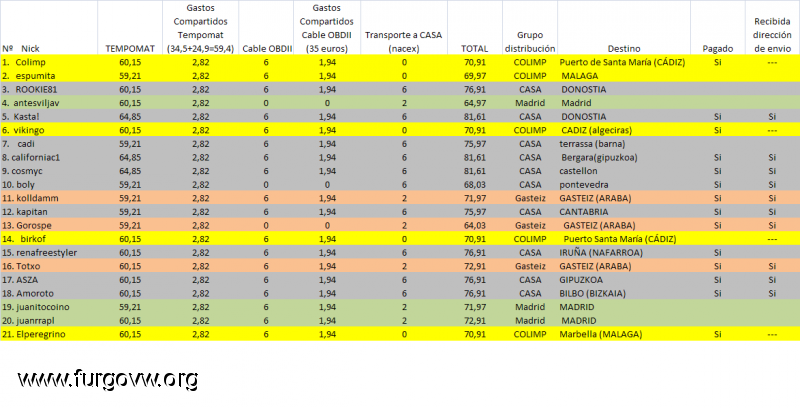Select the nick cell '9. cosmyc'
The width and height of the screenshot is (800, 408).
coord(23,171)
